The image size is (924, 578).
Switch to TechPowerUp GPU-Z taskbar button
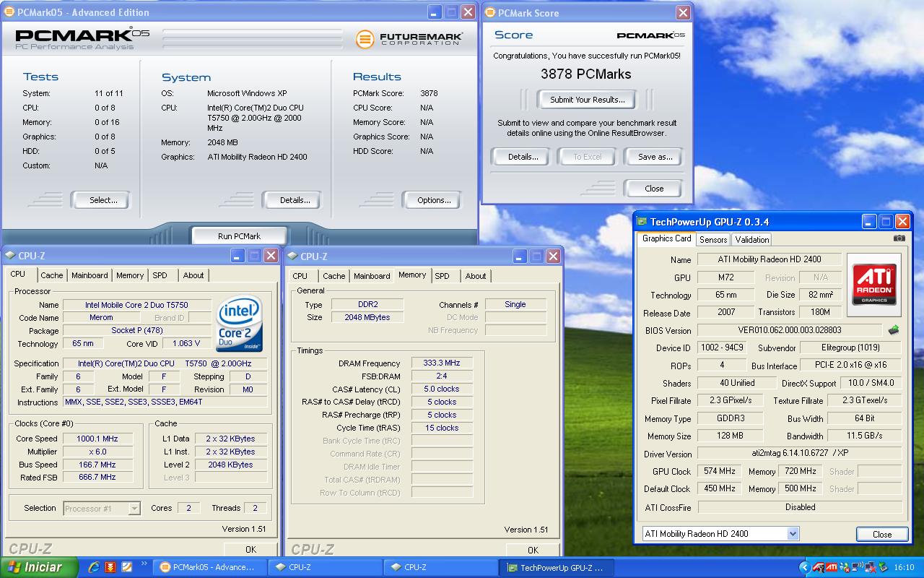click(556, 567)
